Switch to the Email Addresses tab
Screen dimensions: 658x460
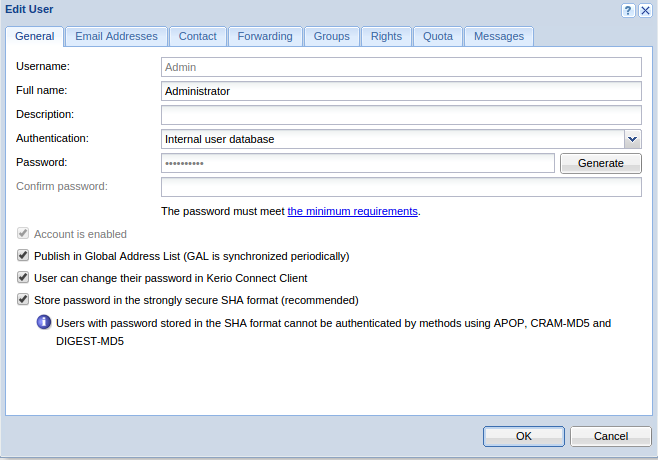click(116, 37)
